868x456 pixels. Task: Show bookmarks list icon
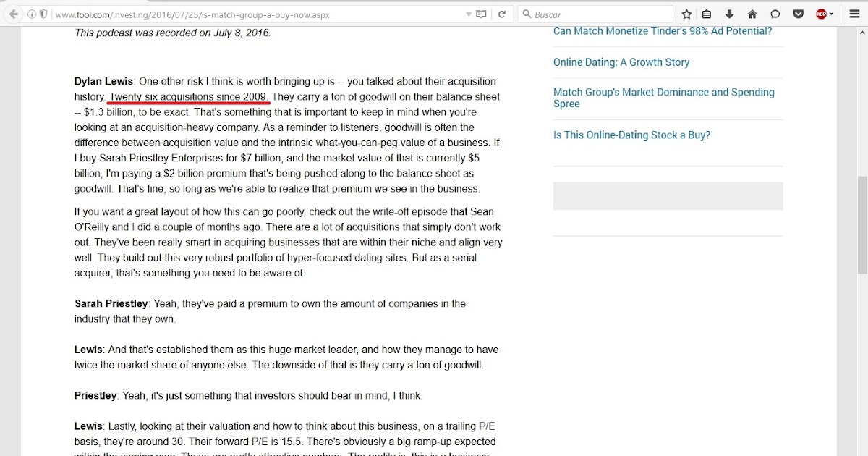coord(707,14)
